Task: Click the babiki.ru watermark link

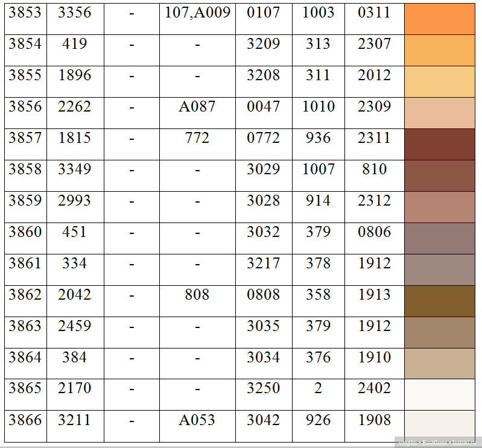Action: (463, 443)
